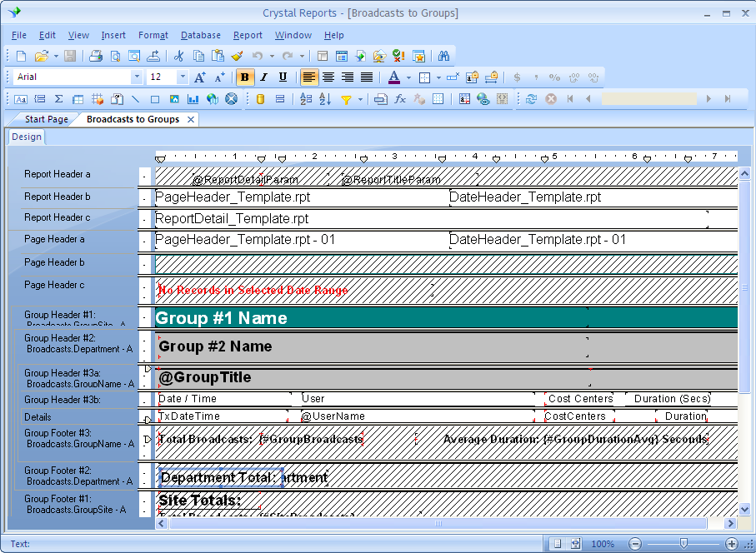Viewport: 756px width, 553px height.
Task: Click the Cut scissors icon
Action: [178, 56]
